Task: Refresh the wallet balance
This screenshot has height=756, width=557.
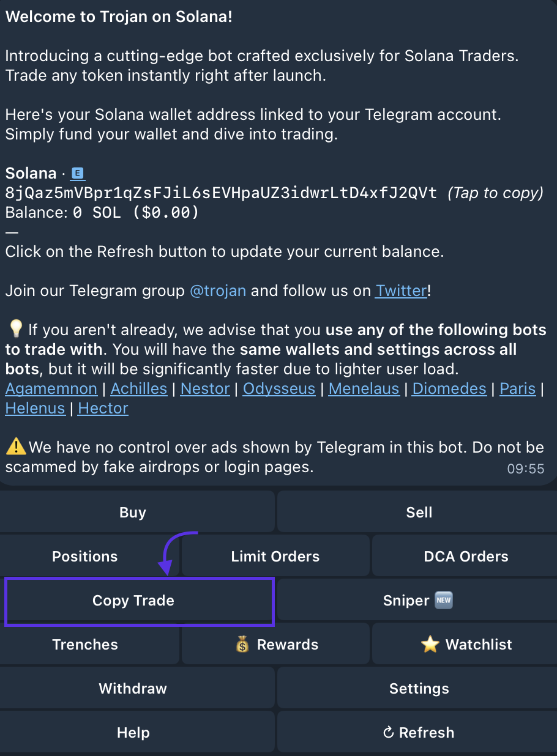Action: (419, 733)
